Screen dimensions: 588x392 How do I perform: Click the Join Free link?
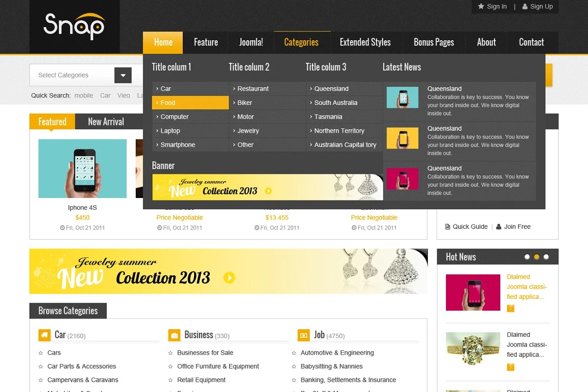coord(517,226)
